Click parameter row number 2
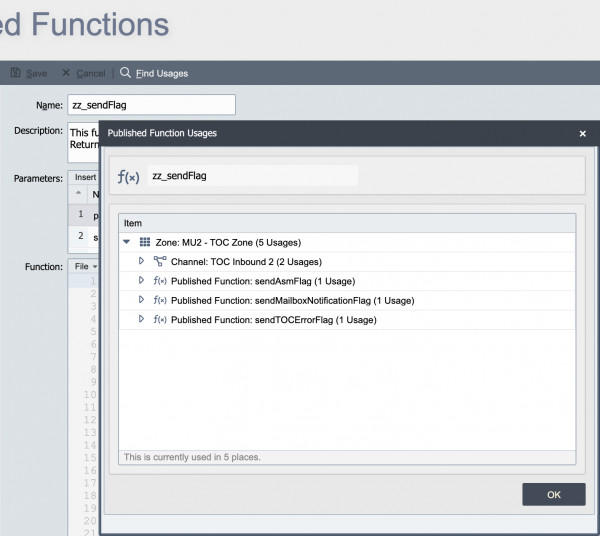Image resolution: width=600 pixels, height=536 pixels. (80, 236)
